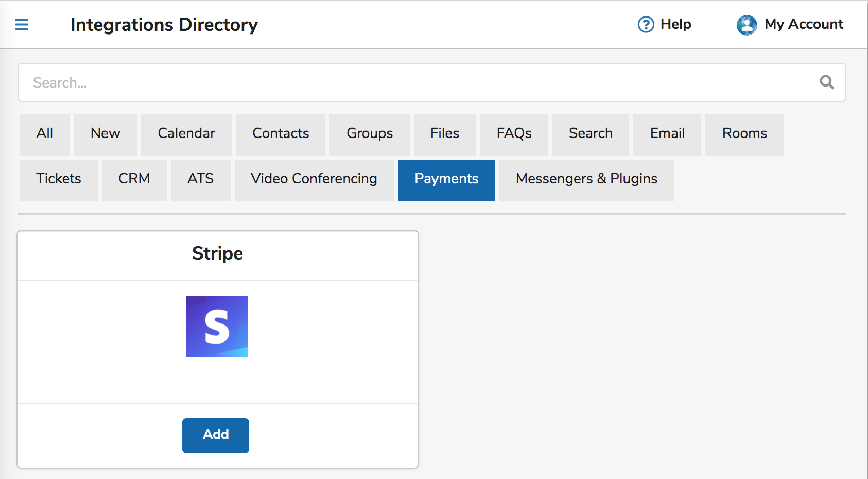Choose the CRM category

tap(134, 180)
